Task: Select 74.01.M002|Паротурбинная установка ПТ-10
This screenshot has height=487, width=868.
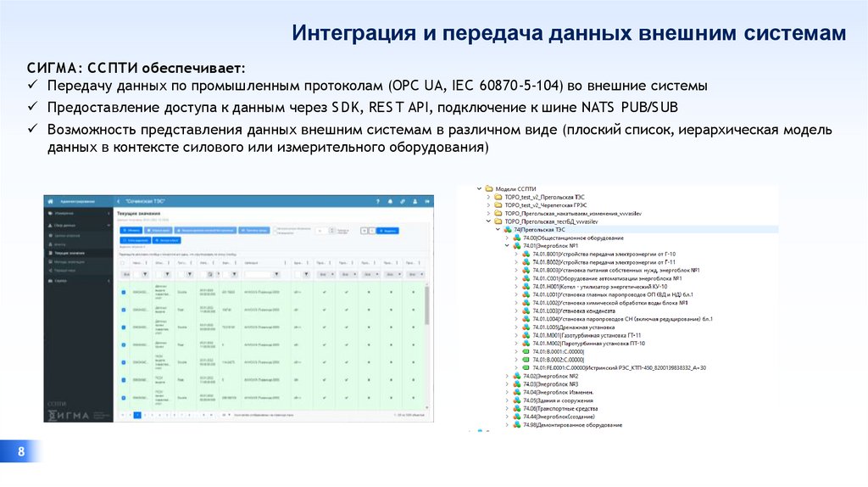Action: pyautogui.click(x=588, y=344)
